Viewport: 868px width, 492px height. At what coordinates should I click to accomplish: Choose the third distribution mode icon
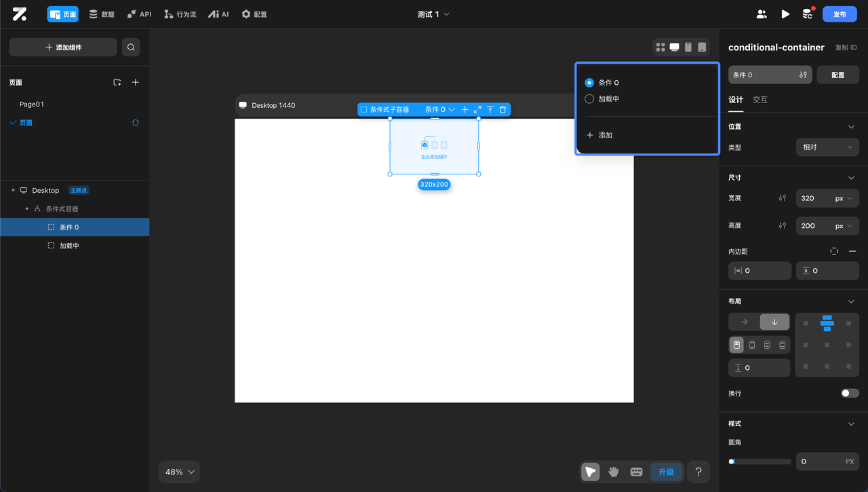click(767, 345)
